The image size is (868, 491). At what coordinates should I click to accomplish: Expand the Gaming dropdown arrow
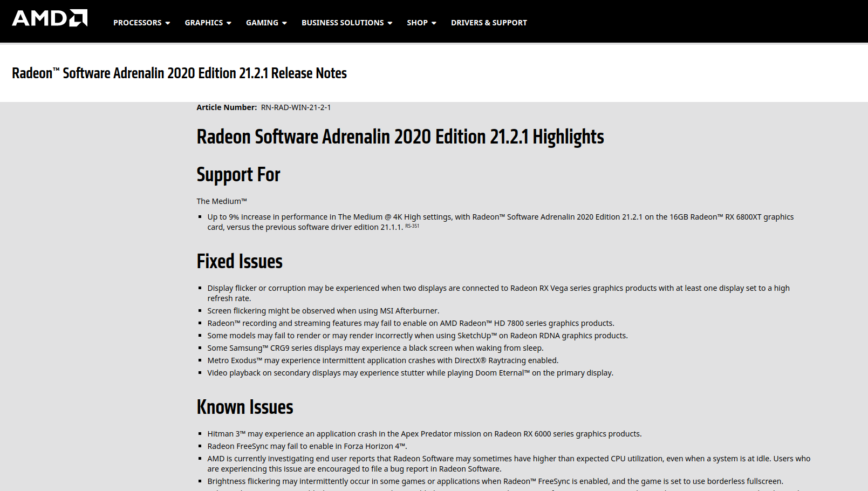point(284,23)
